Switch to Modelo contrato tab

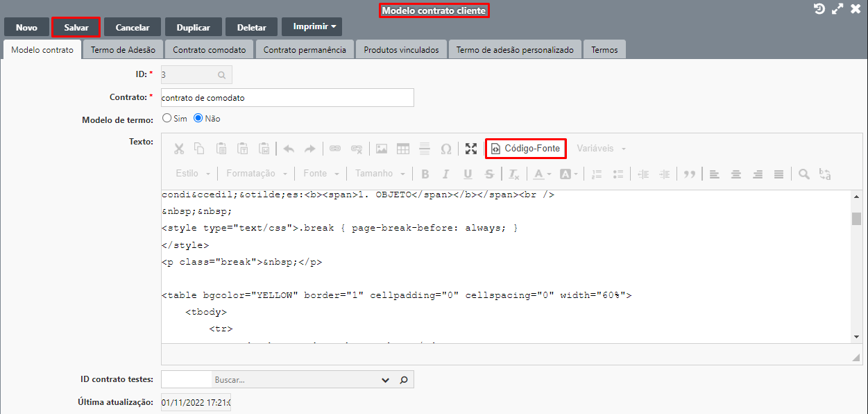(42, 50)
